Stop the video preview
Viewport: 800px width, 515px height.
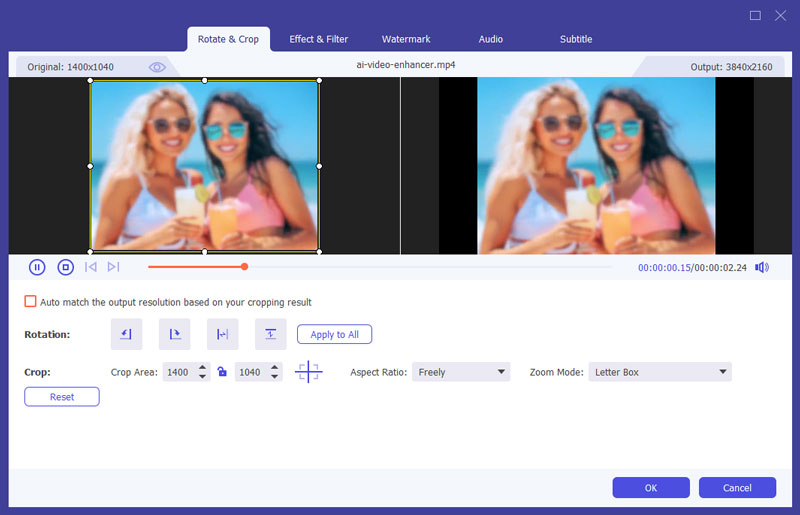coord(65,267)
